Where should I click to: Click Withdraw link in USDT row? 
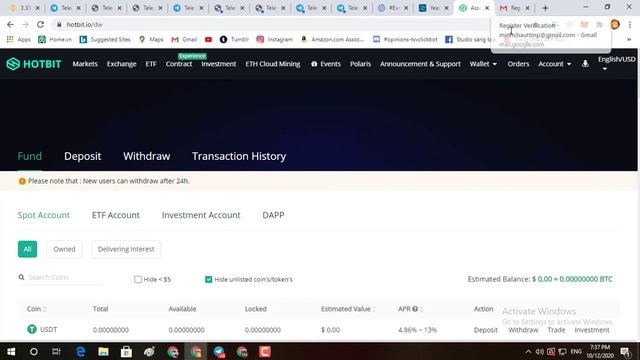(523, 330)
